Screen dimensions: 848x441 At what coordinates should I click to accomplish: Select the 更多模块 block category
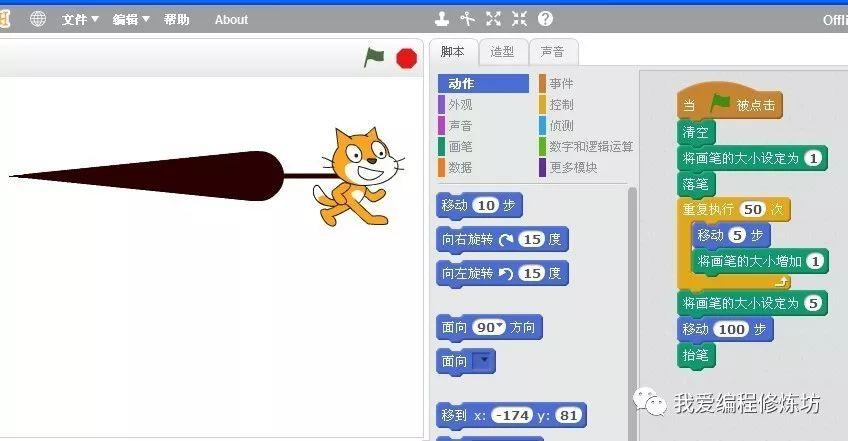pos(568,168)
